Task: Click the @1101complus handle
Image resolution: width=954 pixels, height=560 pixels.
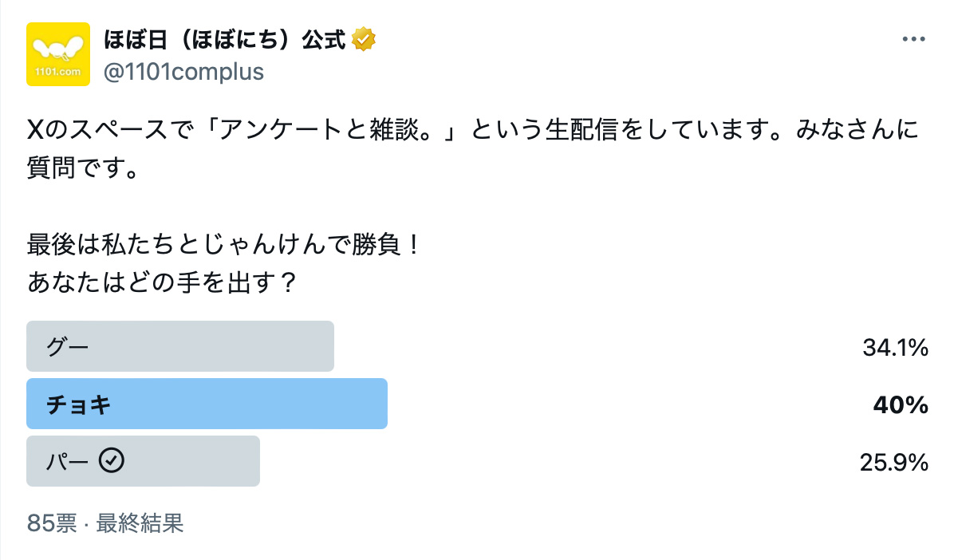Action: click(183, 72)
